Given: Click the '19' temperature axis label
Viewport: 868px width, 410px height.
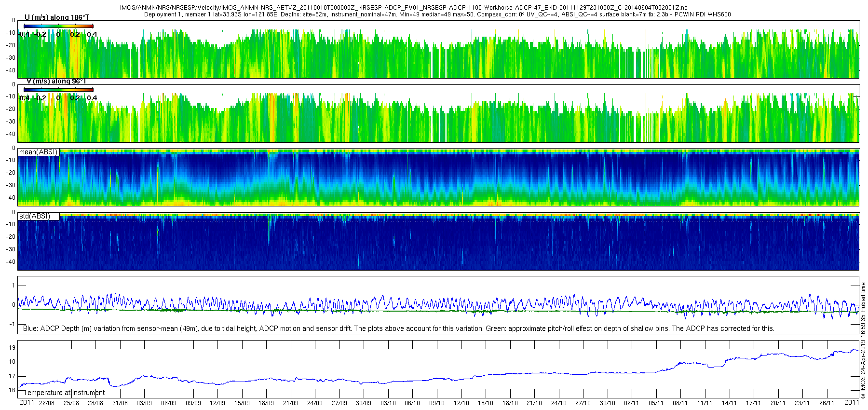Looking at the screenshot, I should [12, 348].
